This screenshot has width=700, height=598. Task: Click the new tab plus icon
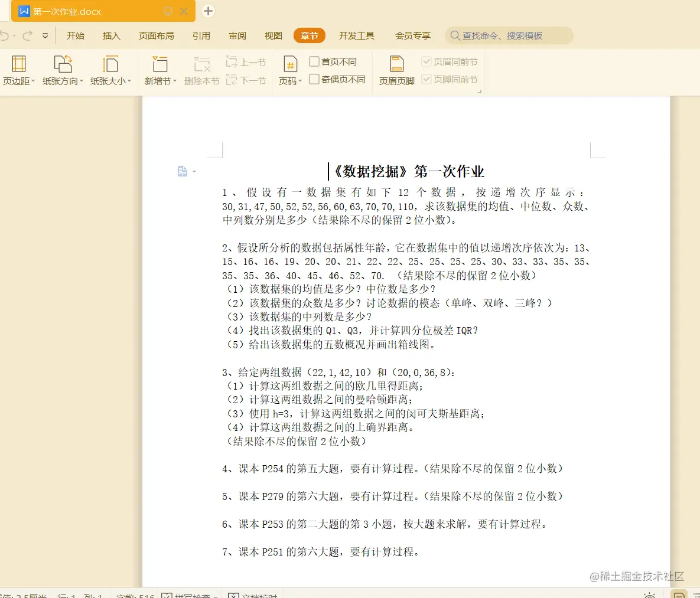pyautogui.click(x=208, y=11)
